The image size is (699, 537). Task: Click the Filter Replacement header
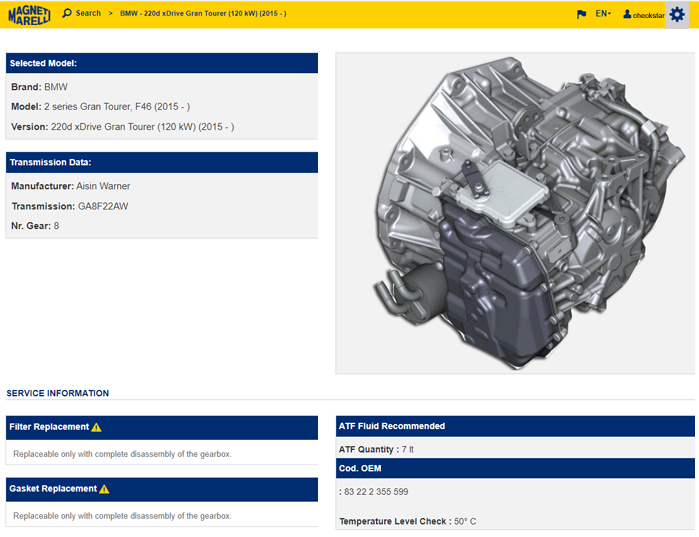pos(162,427)
